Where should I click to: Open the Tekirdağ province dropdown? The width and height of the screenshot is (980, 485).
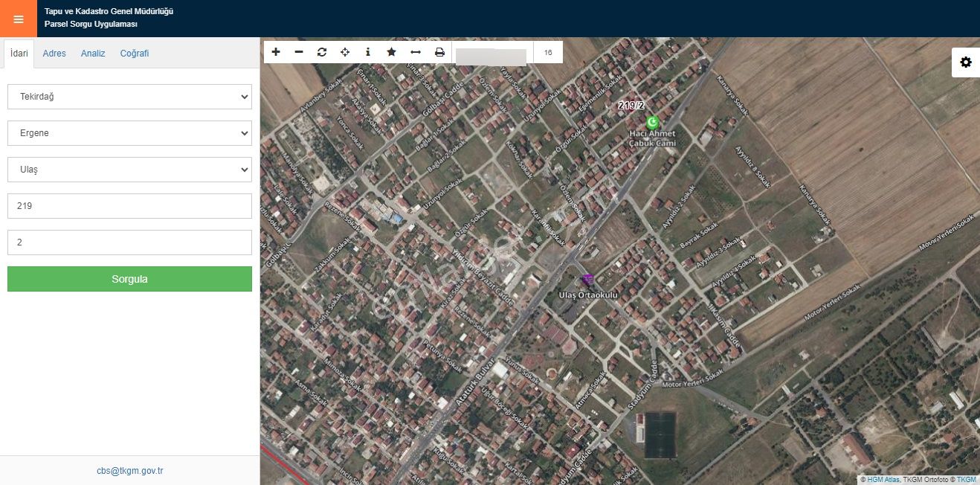pos(129,96)
